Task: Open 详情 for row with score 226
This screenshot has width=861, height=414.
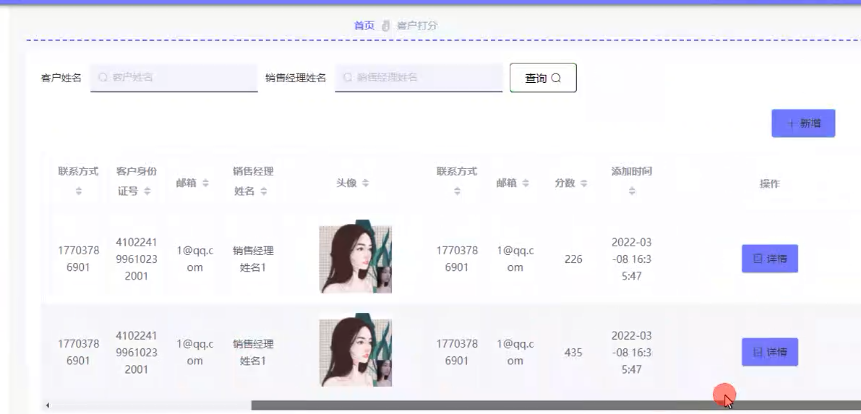Action: [770, 259]
